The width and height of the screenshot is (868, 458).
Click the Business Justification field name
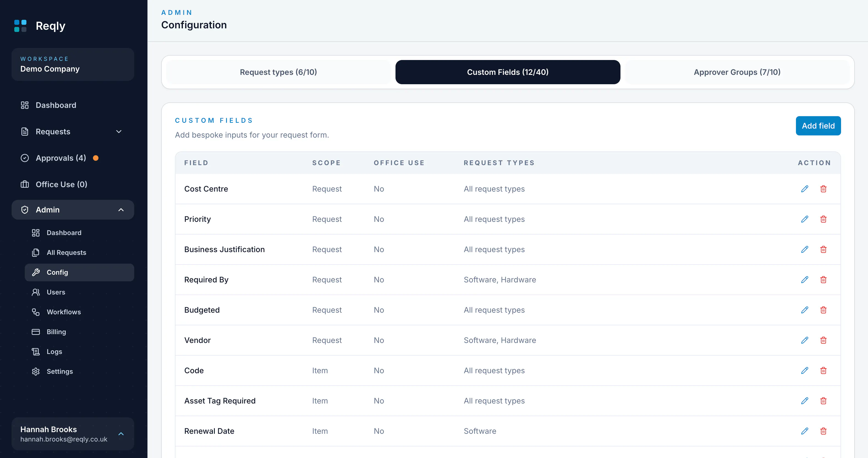pyautogui.click(x=224, y=250)
